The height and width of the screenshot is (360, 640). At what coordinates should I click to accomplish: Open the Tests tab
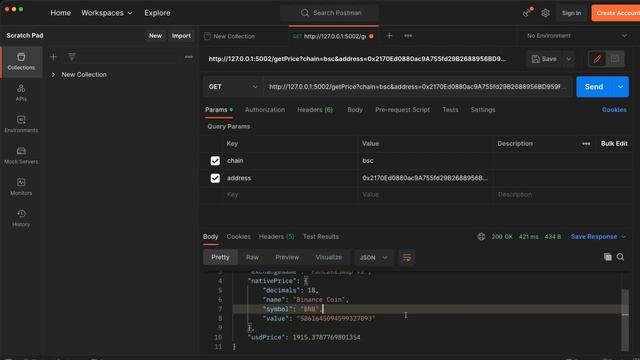[450, 110]
